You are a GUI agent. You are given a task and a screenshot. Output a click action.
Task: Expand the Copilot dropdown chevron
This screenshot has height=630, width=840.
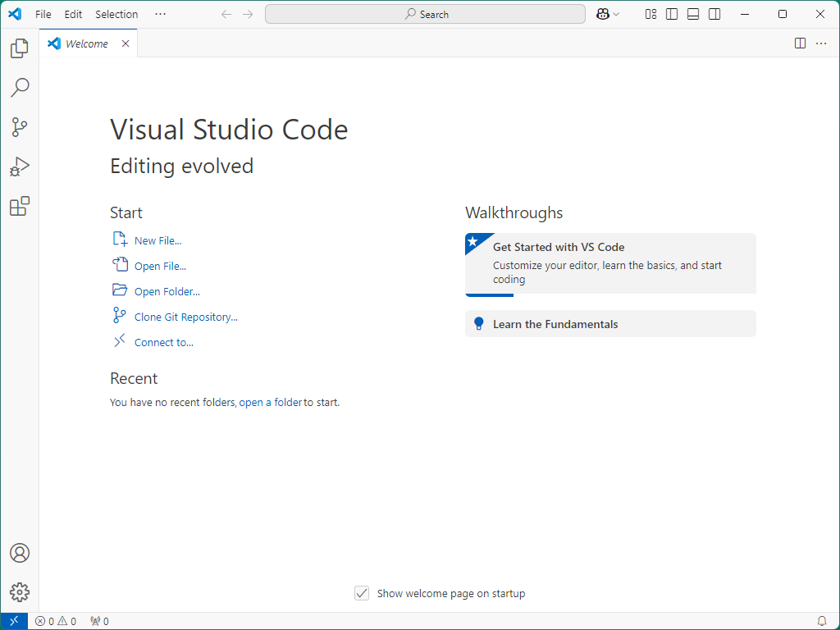616,15
